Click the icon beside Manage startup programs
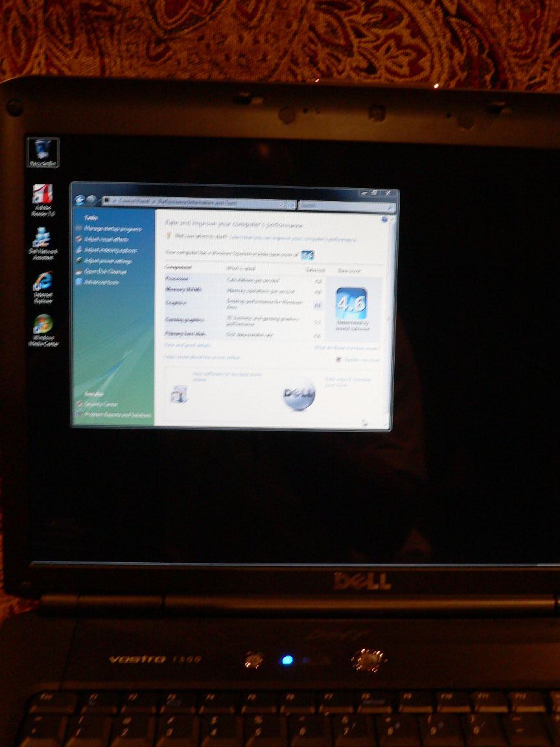 (78, 229)
